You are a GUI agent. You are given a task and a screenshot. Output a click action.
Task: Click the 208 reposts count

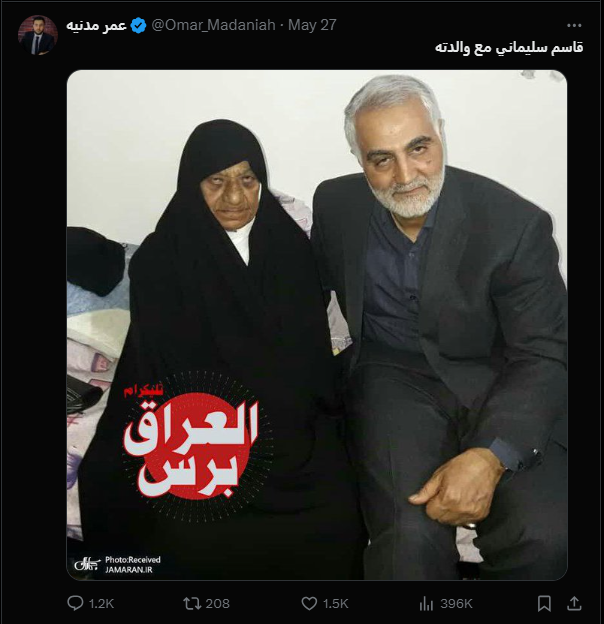[217, 604]
